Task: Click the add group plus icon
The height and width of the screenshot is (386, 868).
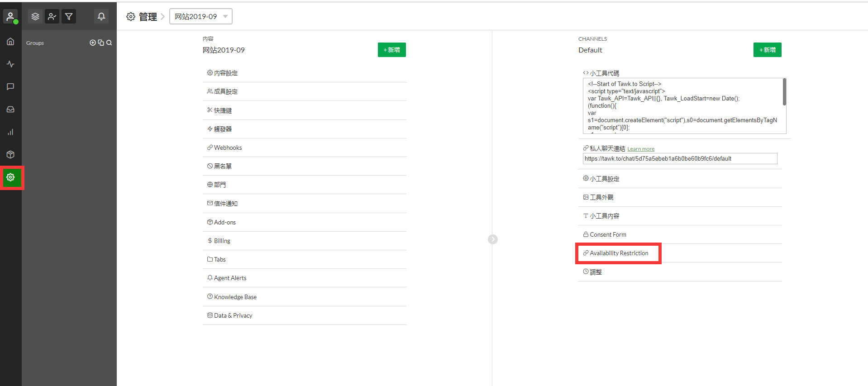Action: click(93, 43)
